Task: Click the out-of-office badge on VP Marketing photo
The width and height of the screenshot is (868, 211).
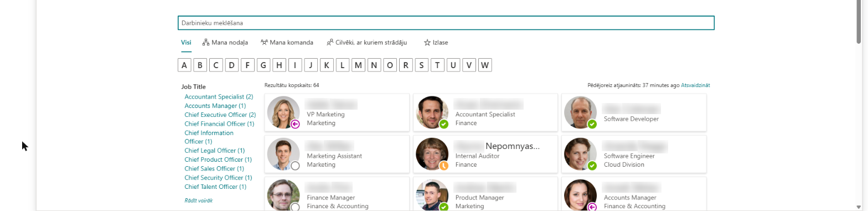Action: [295, 124]
